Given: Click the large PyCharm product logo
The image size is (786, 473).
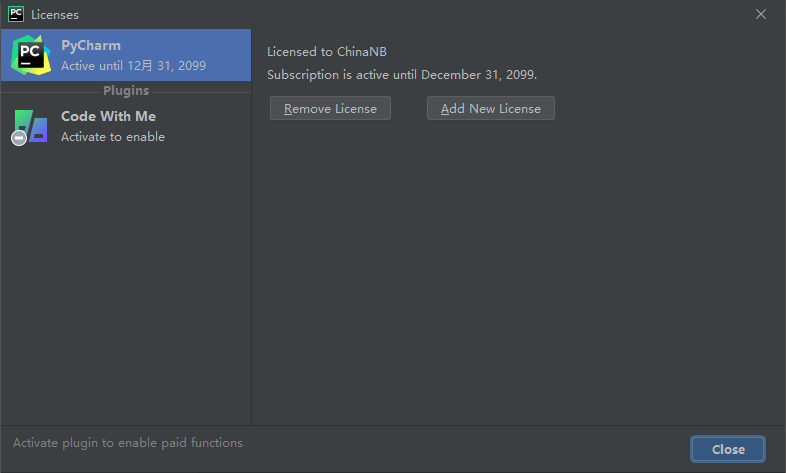Looking at the screenshot, I should (31, 55).
